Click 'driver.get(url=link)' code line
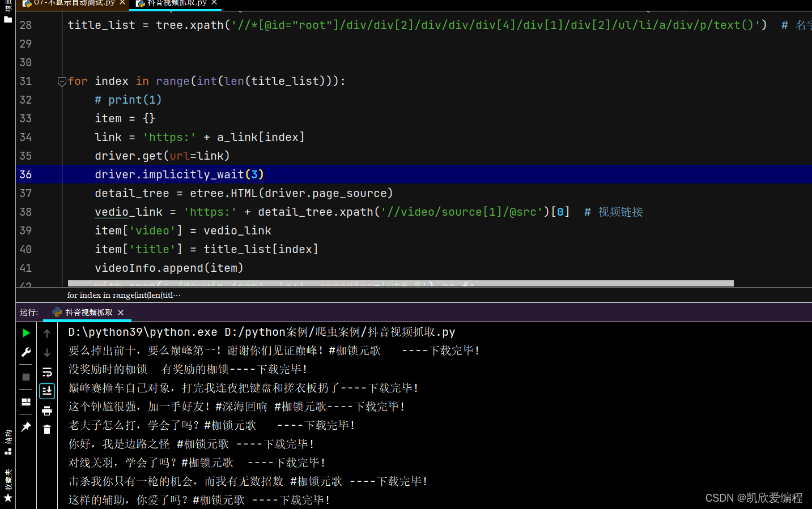Image resolution: width=812 pixels, height=509 pixels. point(162,156)
